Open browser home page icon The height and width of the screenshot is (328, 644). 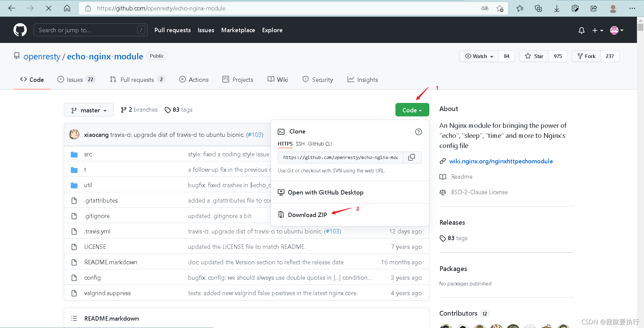(x=67, y=8)
